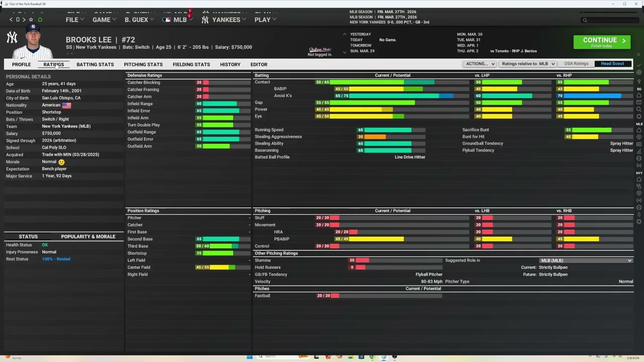
Task: Open the globe icon in the right sidebar
Action: 639,72
